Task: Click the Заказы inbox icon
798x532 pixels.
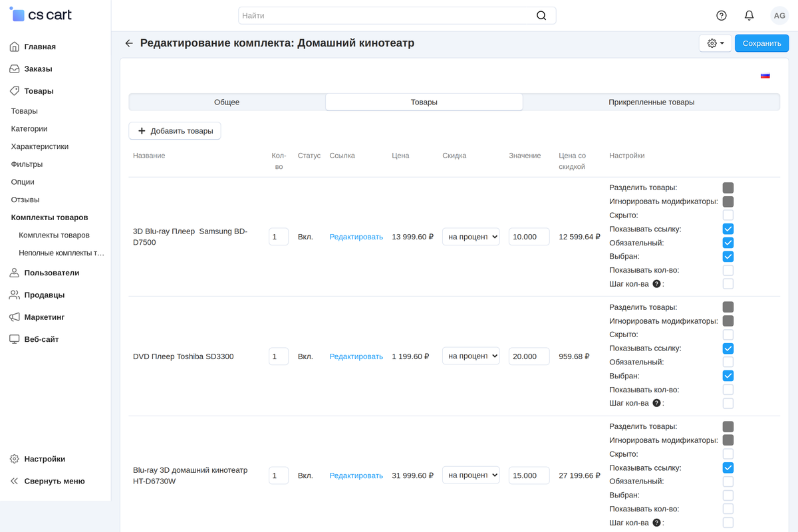Action: coord(15,69)
